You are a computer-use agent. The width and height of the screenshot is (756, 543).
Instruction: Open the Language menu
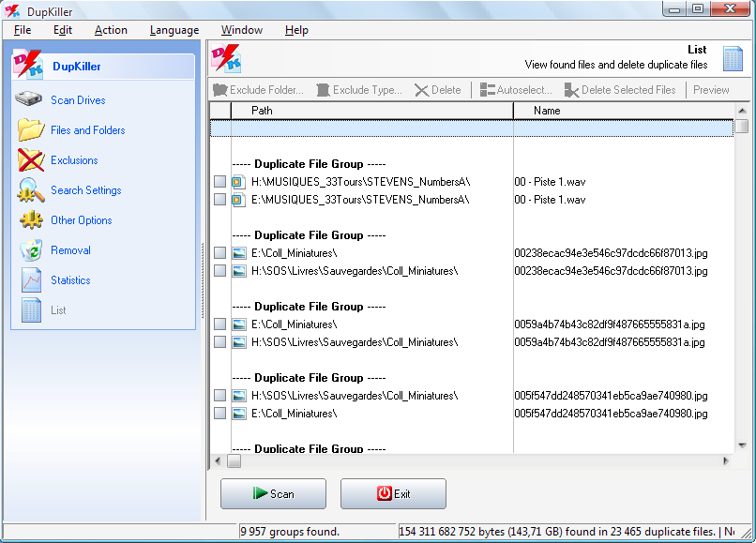pos(174,30)
